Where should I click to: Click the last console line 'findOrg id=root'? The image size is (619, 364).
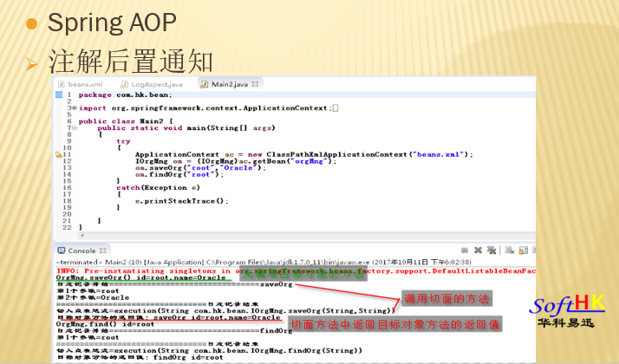point(140,357)
